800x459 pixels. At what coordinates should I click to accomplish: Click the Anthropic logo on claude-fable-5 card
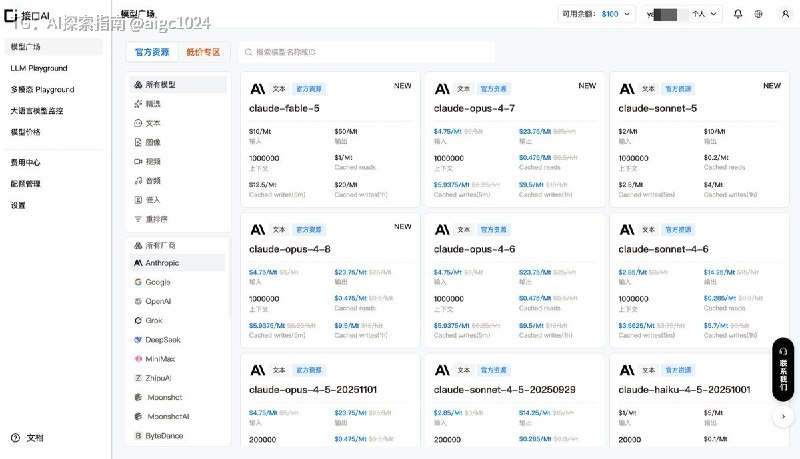(258, 89)
